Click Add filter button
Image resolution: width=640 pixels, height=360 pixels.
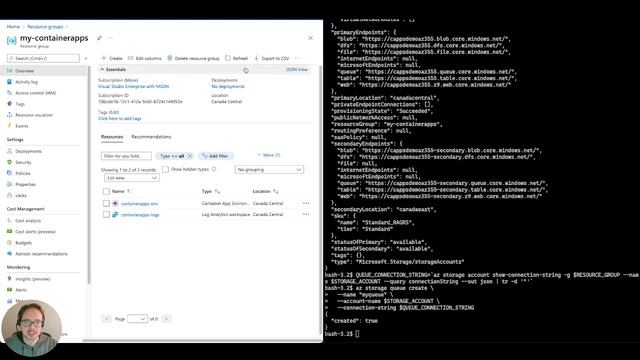click(x=215, y=156)
